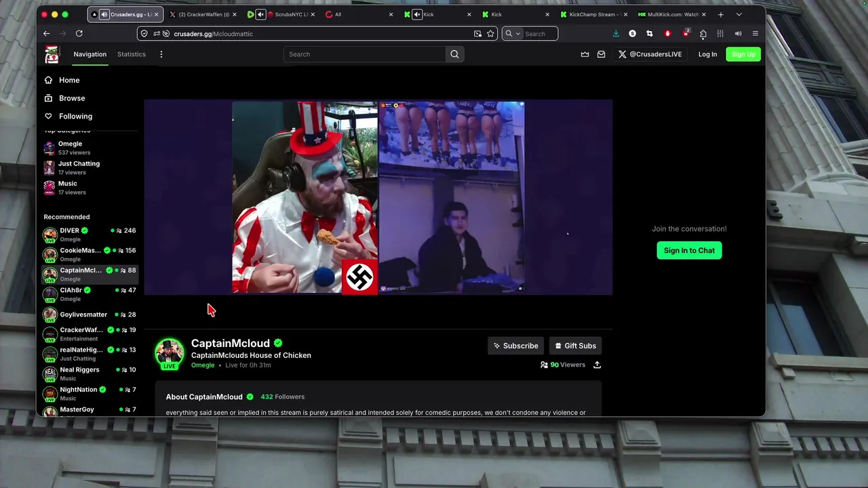868x488 pixels.
Task: Click the Gift Subs button
Action: coord(576,346)
